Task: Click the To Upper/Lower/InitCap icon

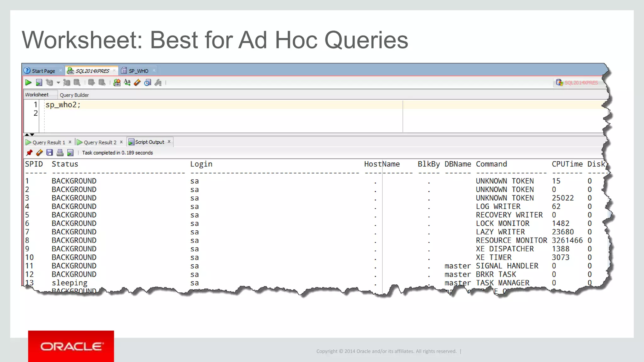Action: tap(127, 83)
